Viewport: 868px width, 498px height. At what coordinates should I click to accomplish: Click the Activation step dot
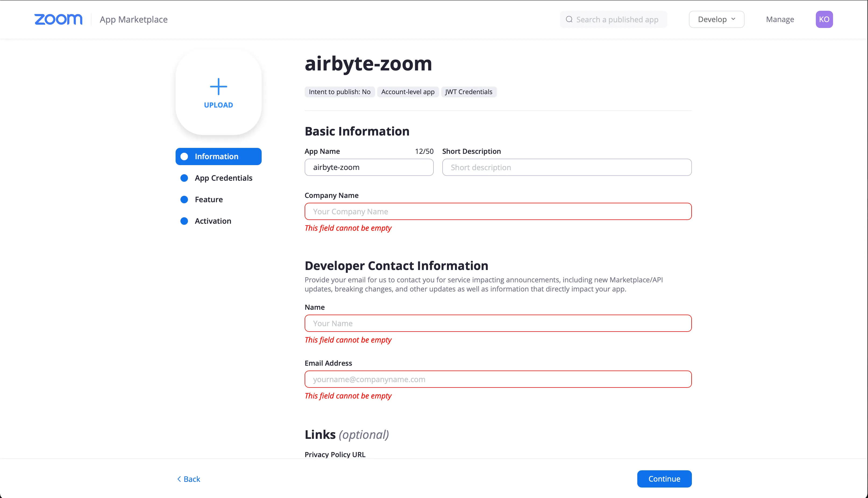[x=184, y=221]
